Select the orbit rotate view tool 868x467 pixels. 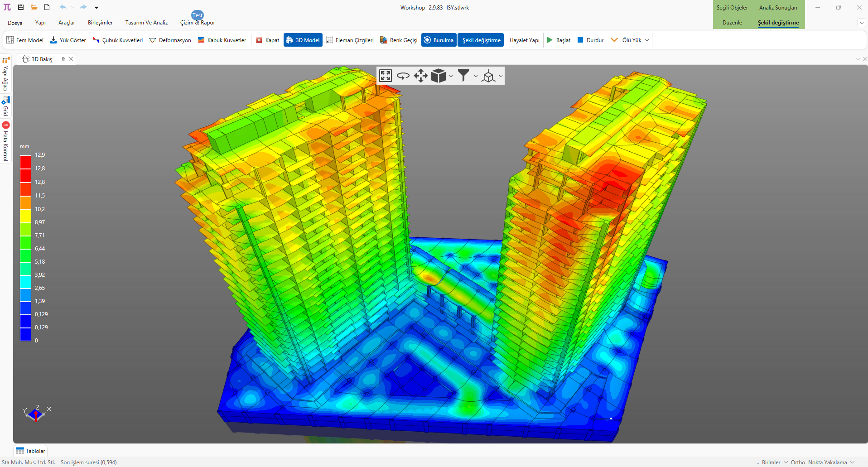tap(403, 76)
